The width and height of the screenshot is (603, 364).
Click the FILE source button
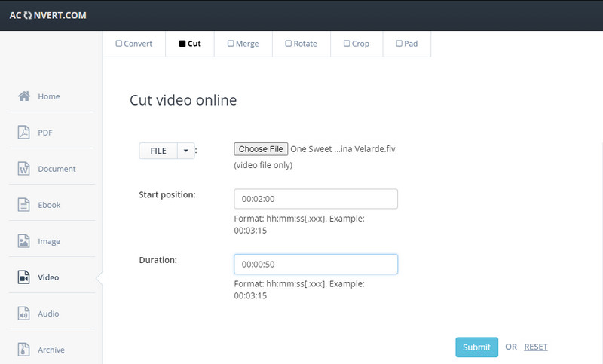click(158, 151)
